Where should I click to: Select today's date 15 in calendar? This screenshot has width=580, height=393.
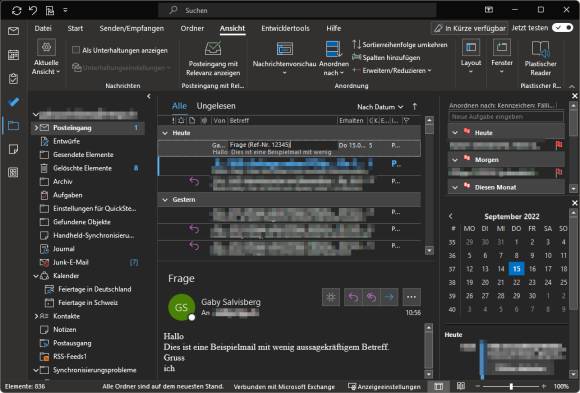click(516, 269)
